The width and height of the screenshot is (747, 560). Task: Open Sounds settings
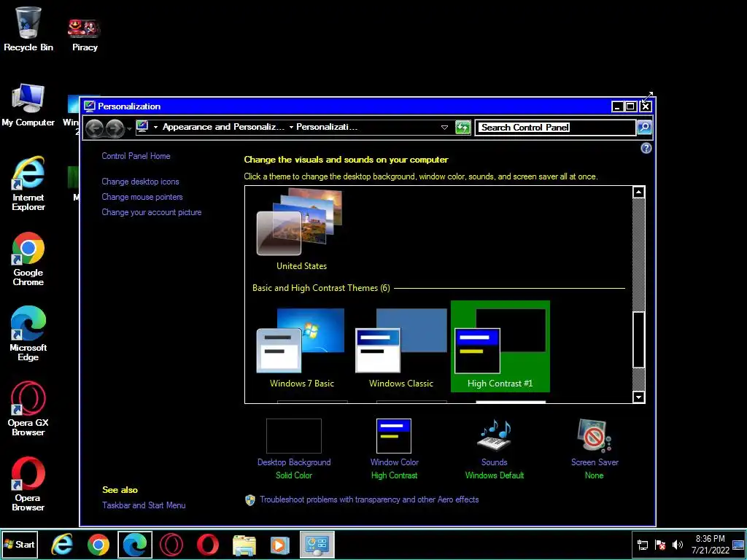tap(494, 449)
